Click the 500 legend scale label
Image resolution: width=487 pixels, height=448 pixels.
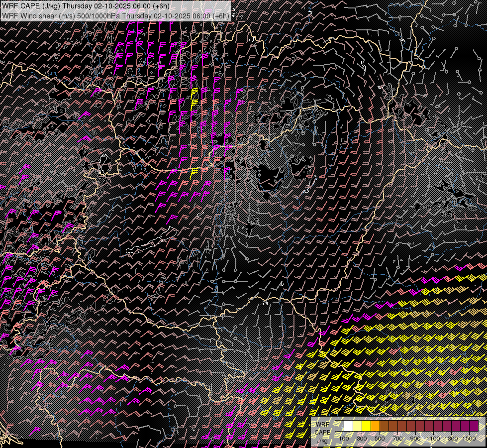coord(380,439)
